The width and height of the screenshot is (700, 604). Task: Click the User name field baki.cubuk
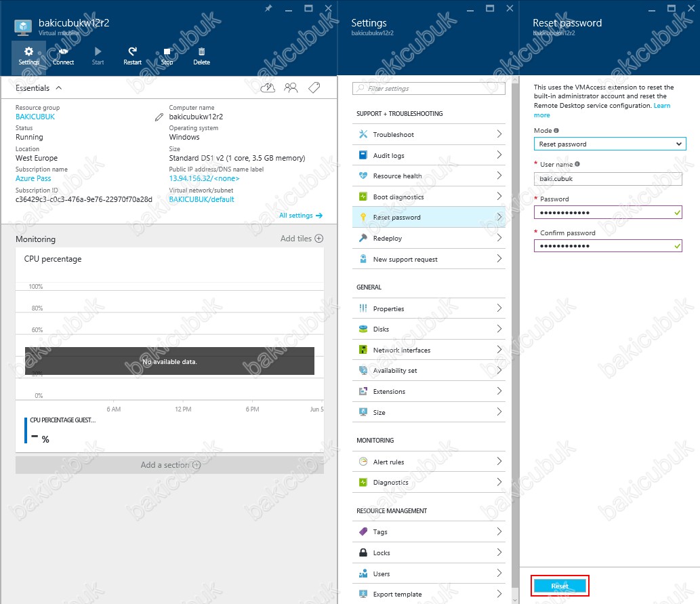pyautogui.click(x=608, y=179)
